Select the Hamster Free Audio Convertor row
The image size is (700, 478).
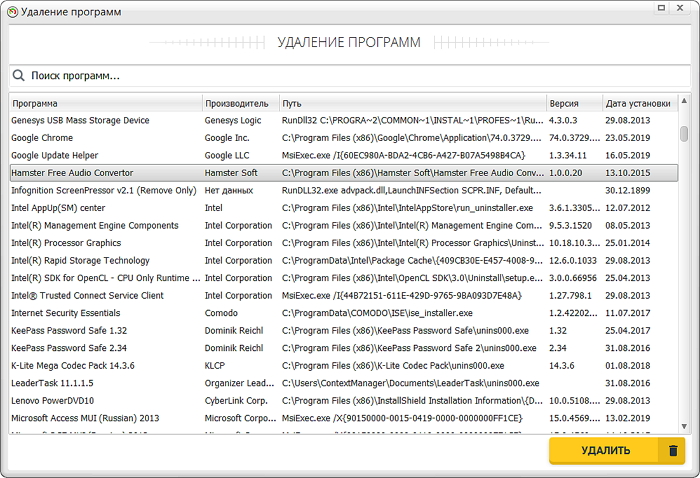[344, 173]
